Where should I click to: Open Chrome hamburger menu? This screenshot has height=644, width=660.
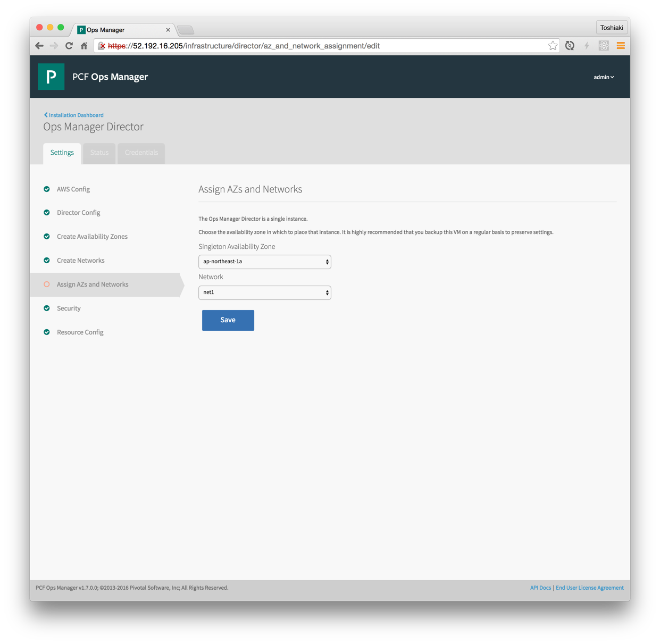pyautogui.click(x=621, y=46)
